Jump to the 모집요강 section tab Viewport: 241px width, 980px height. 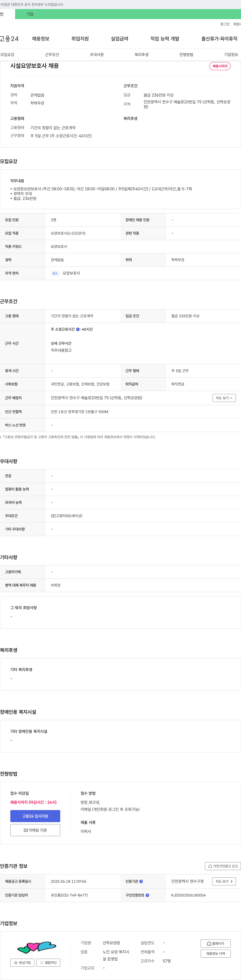coord(7,55)
